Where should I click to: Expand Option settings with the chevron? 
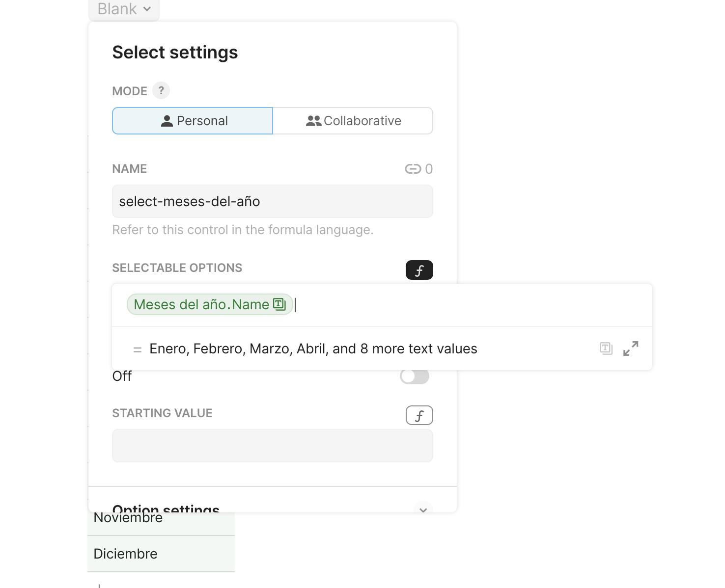tap(423, 508)
